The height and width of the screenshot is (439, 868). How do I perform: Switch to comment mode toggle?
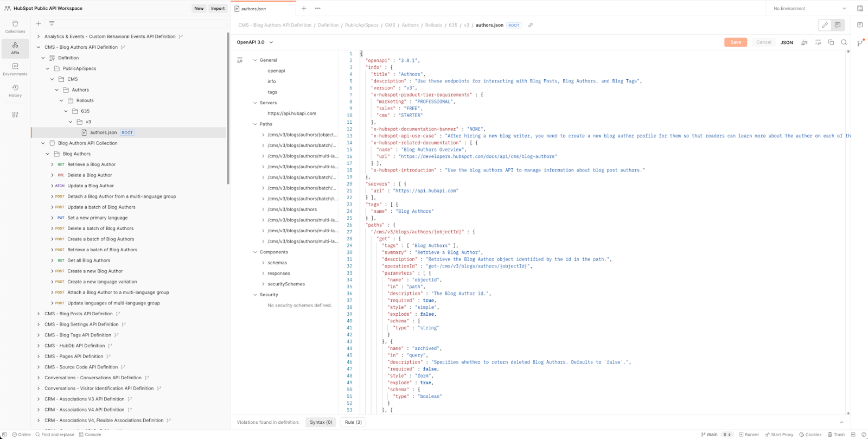838,25
